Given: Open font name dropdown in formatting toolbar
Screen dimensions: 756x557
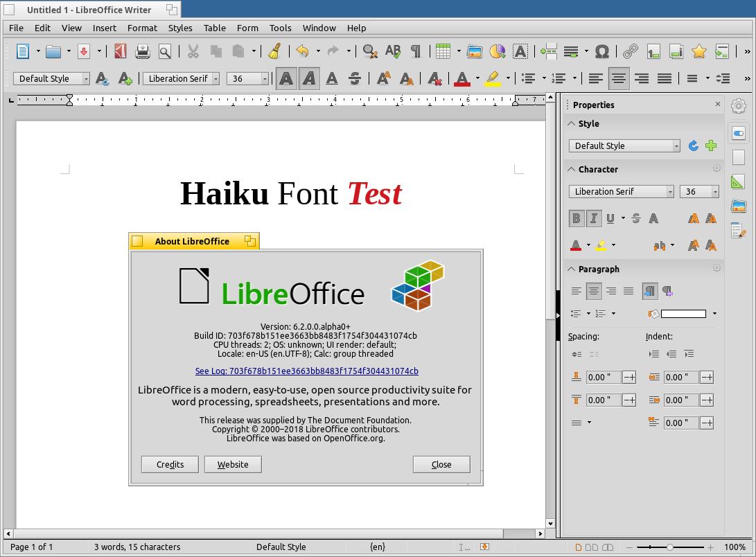Looking at the screenshot, I should pyautogui.click(x=216, y=78).
